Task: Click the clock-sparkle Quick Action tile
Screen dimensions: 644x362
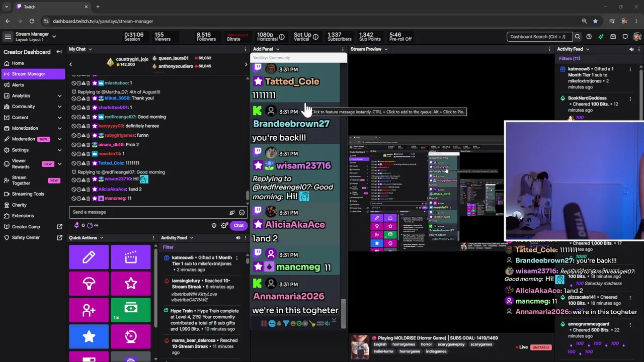Action: pos(131,336)
